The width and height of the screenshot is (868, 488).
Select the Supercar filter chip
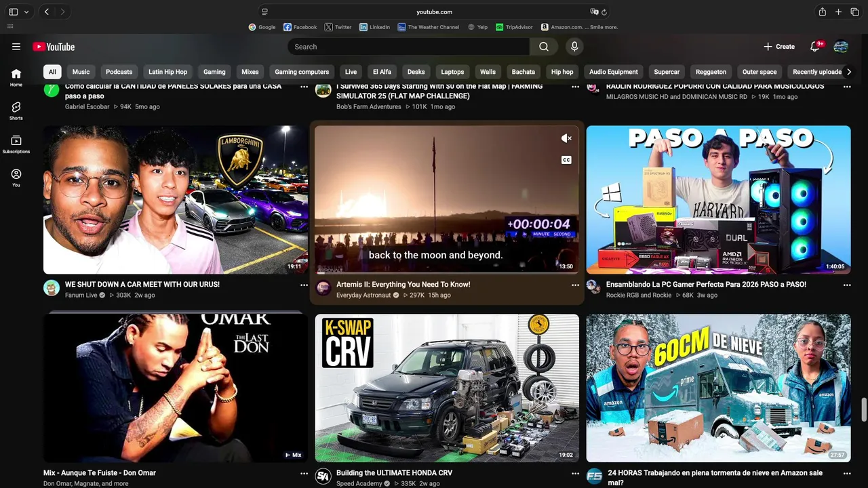click(667, 72)
